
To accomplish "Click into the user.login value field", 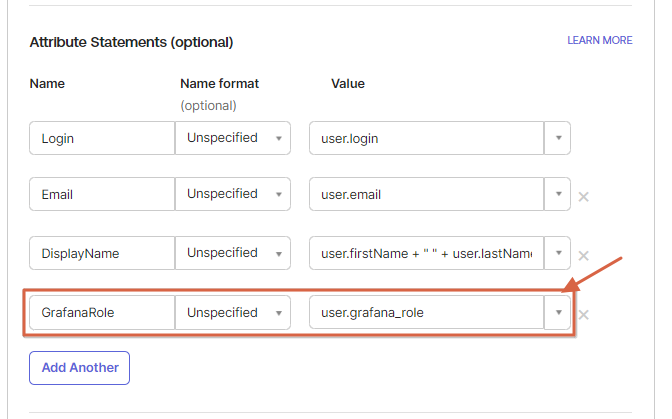I will 425,139.
